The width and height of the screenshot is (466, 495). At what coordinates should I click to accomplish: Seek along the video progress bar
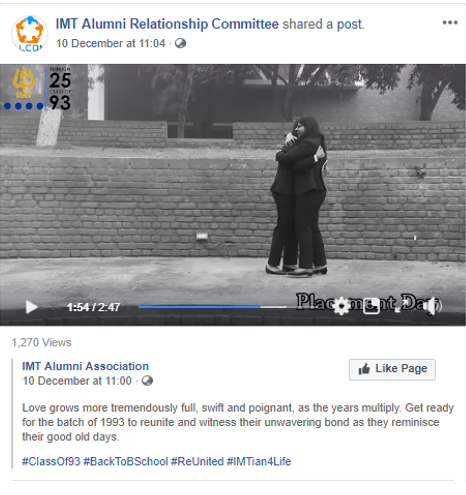pyautogui.click(x=212, y=307)
